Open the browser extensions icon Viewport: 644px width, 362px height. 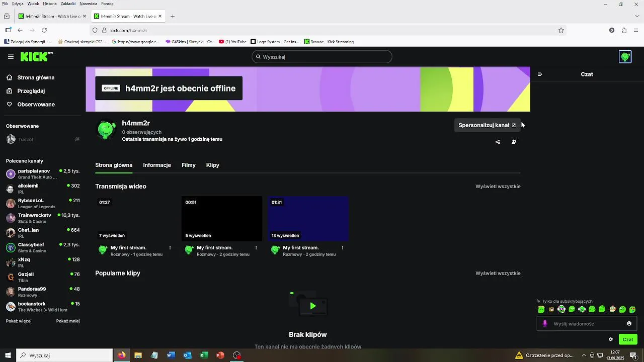pyautogui.click(x=624, y=30)
